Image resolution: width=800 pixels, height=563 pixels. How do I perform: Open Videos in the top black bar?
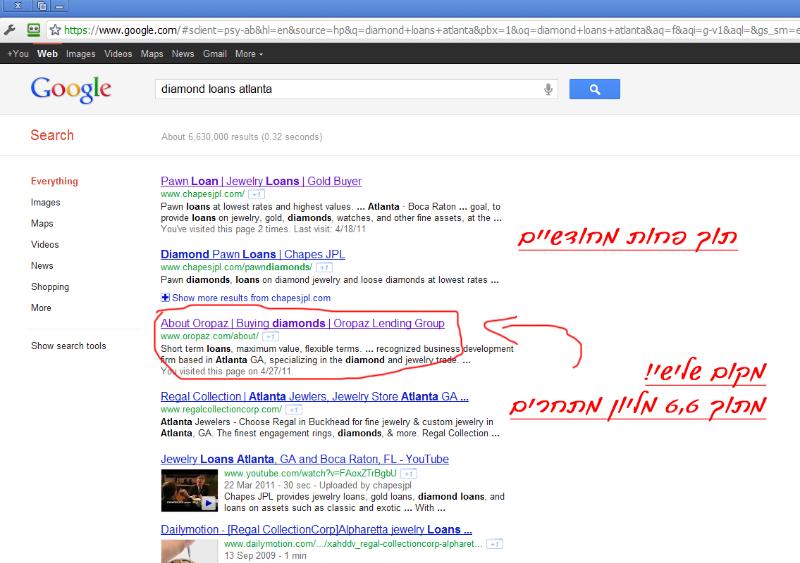118,54
